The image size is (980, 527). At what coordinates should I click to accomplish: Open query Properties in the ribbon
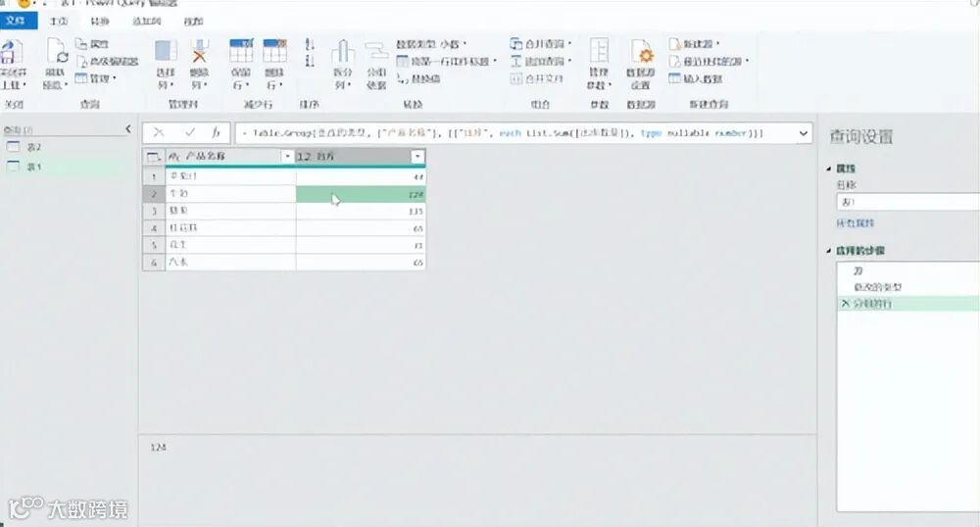point(92,44)
